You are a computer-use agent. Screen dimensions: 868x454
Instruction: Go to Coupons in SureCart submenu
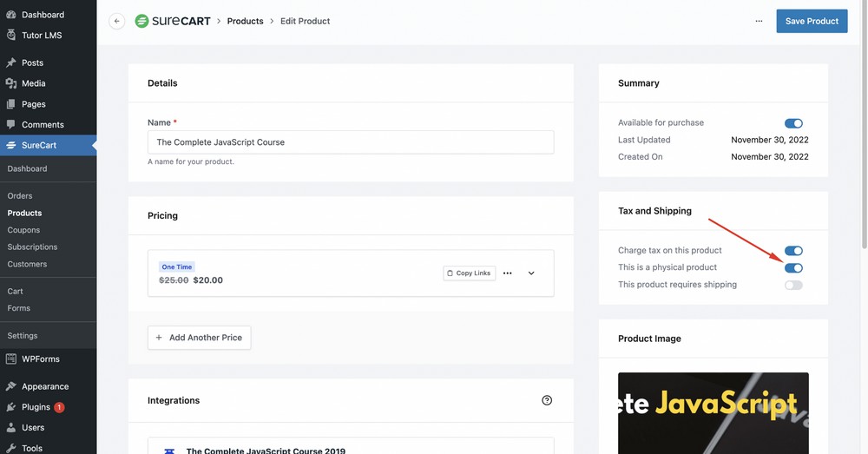23,230
